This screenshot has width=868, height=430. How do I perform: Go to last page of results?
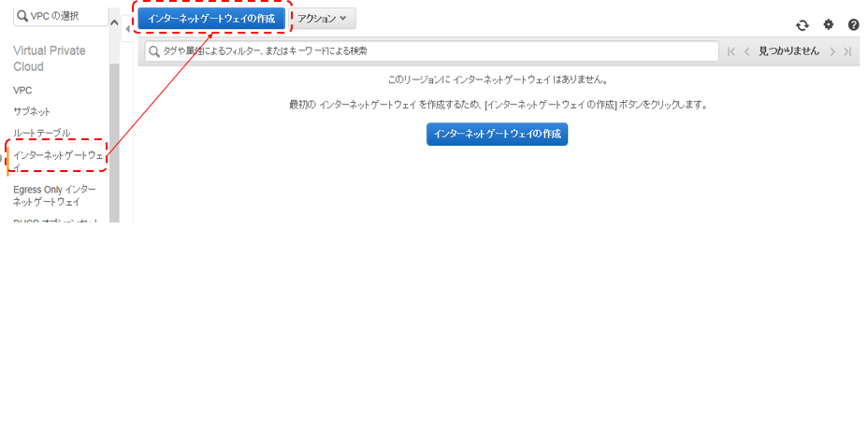pyautogui.click(x=847, y=51)
